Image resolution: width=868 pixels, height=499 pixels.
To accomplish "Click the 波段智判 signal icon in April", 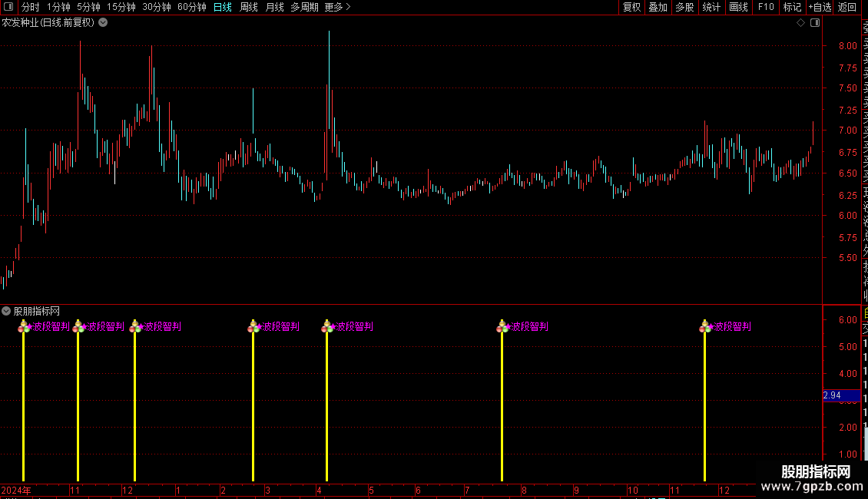I will (x=327, y=326).
